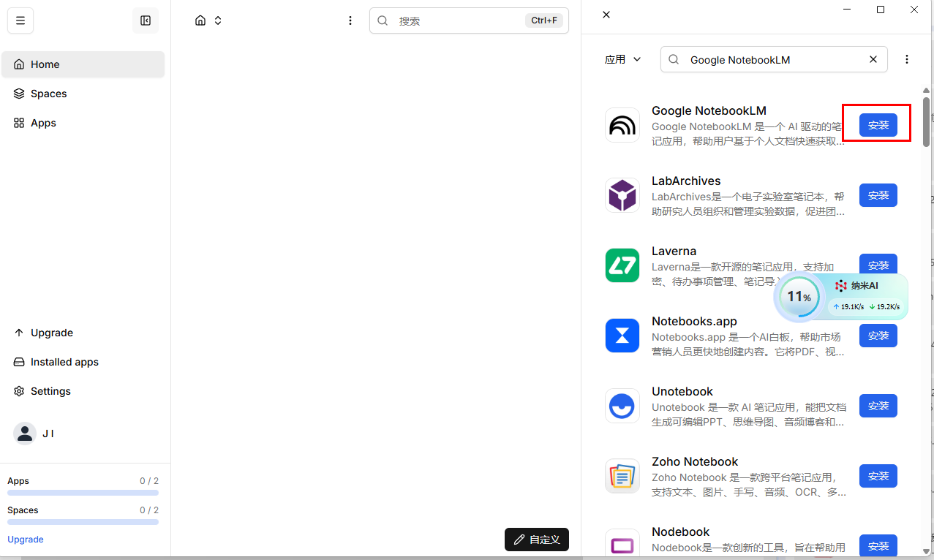Select the Notebooks.app title

point(694,322)
